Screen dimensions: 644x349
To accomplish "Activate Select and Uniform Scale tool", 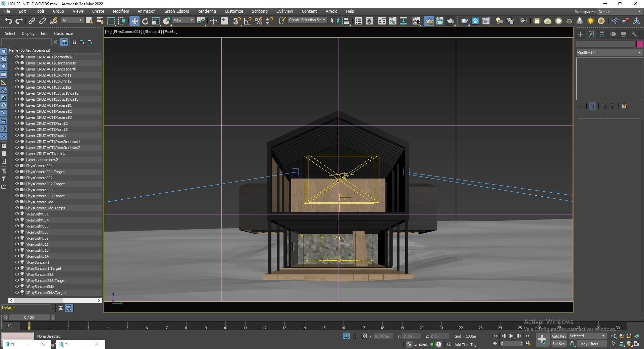I will tap(156, 21).
